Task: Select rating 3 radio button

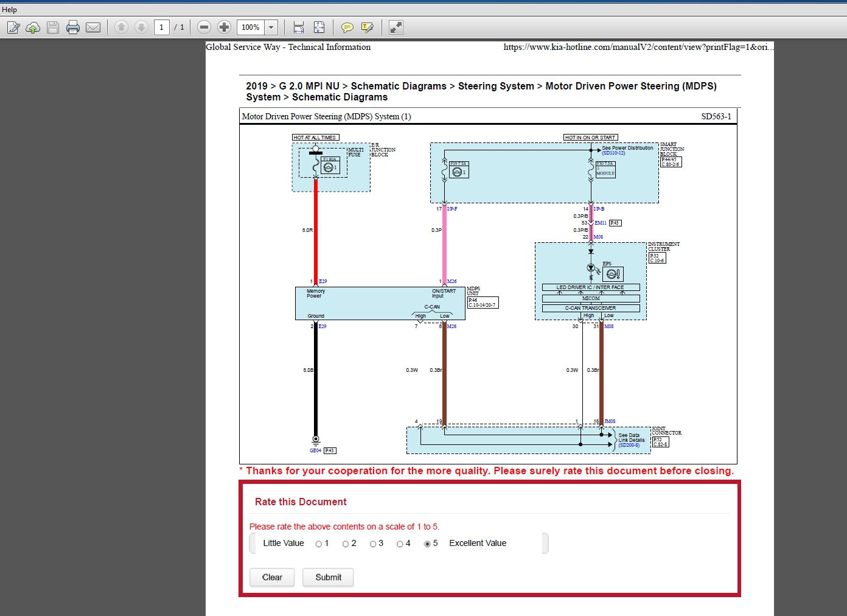Action: (373, 544)
